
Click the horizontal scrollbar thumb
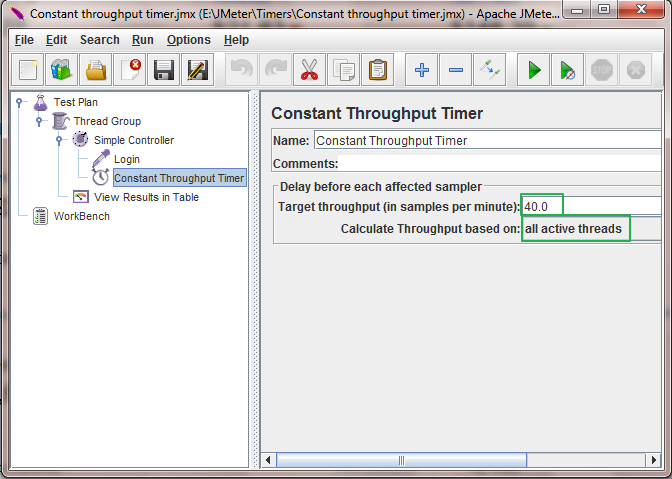[x=402, y=460]
